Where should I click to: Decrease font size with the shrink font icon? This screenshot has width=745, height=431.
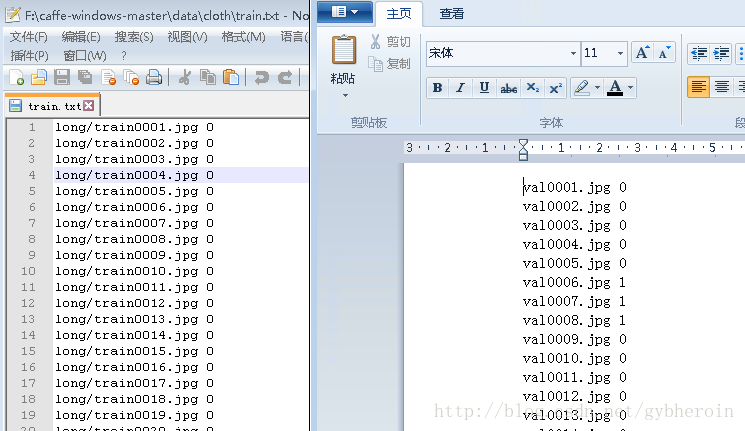(664, 53)
